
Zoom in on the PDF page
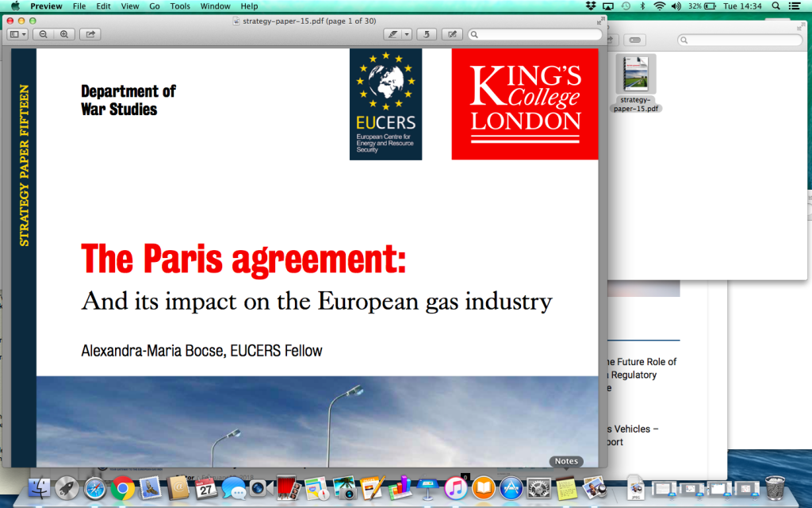point(63,34)
